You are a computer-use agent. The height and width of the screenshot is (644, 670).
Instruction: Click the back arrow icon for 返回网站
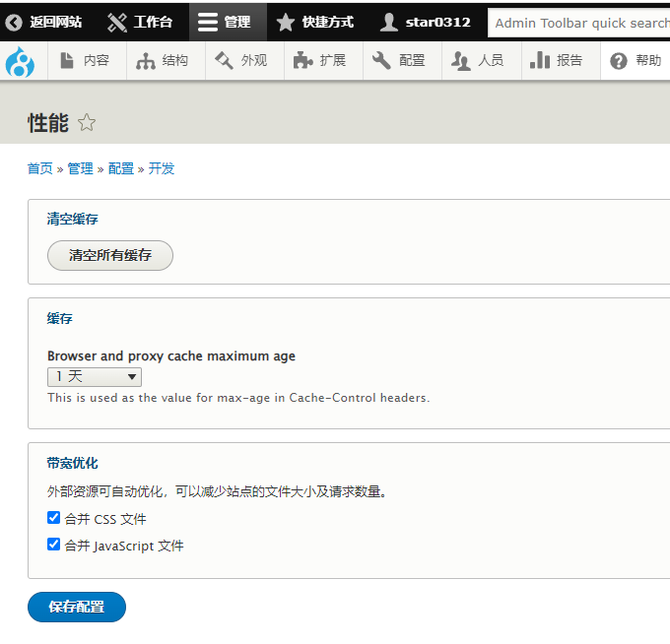13,23
